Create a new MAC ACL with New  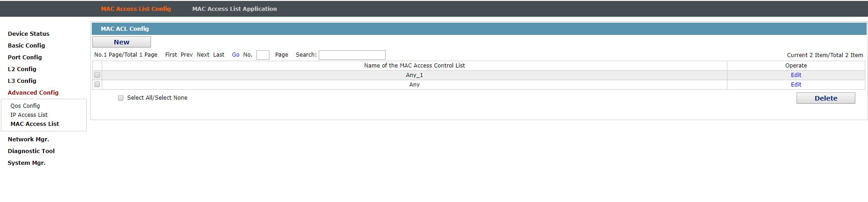pyautogui.click(x=122, y=42)
